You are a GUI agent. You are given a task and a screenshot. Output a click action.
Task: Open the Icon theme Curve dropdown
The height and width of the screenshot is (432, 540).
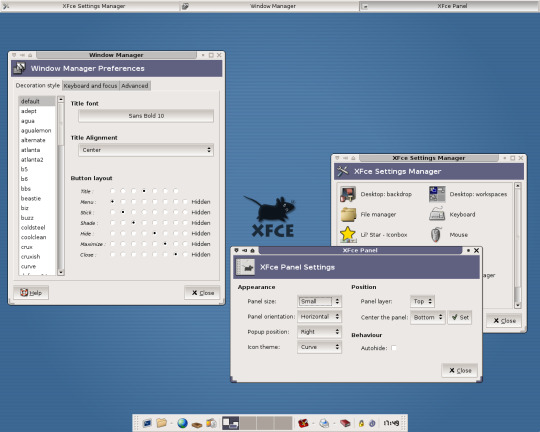click(x=319, y=347)
